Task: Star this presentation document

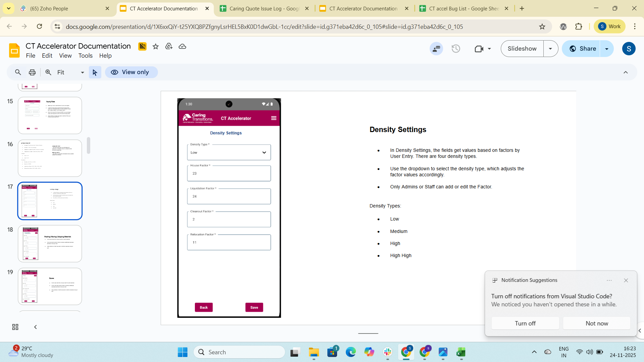Action: (x=155, y=46)
